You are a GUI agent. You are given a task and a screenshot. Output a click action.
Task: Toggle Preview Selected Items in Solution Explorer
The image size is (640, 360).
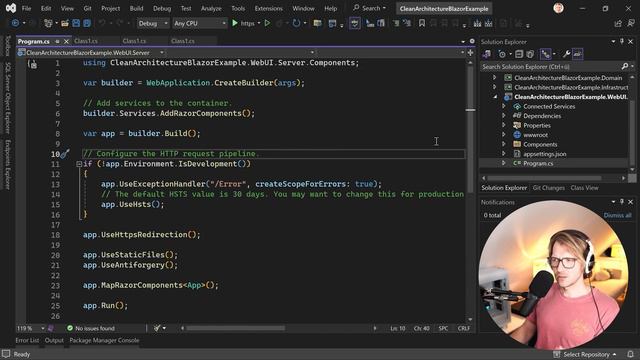[x=577, y=54]
